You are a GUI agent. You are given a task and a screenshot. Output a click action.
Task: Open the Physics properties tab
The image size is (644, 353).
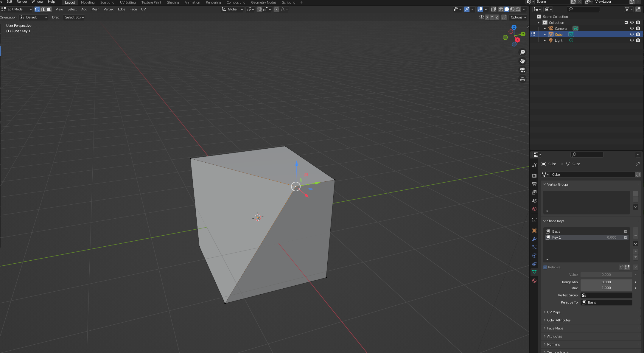(x=534, y=256)
